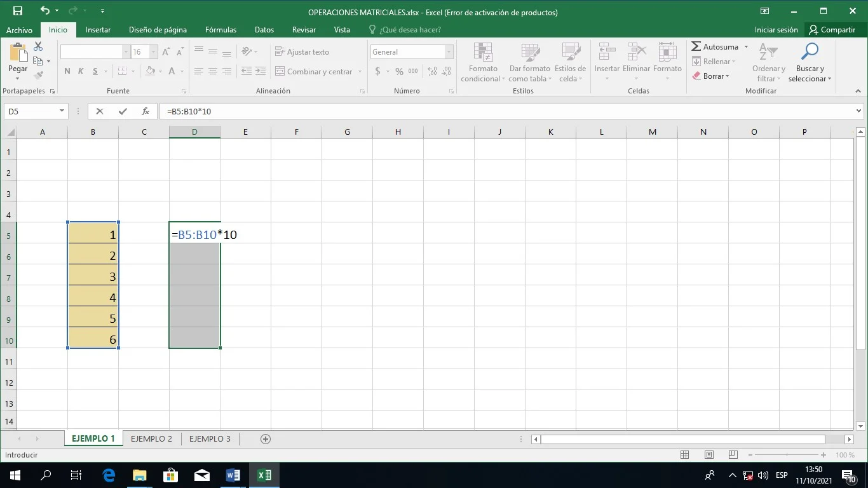Toggle center horizontal alignment

(213, 72)
